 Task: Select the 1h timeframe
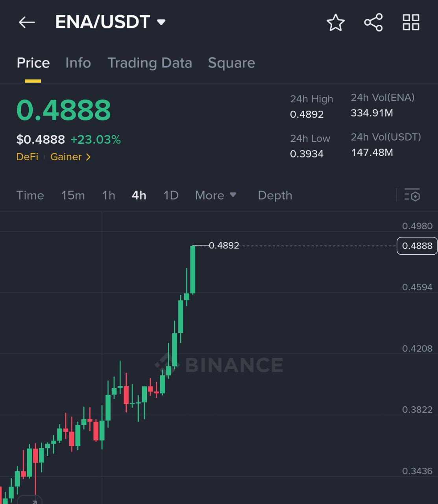pyautogui.click(x=109, y=195)
